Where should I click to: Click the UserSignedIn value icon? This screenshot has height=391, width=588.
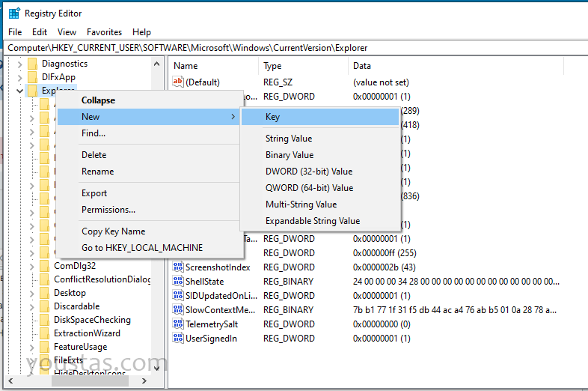pyautogui.click(x=178, y=339)
